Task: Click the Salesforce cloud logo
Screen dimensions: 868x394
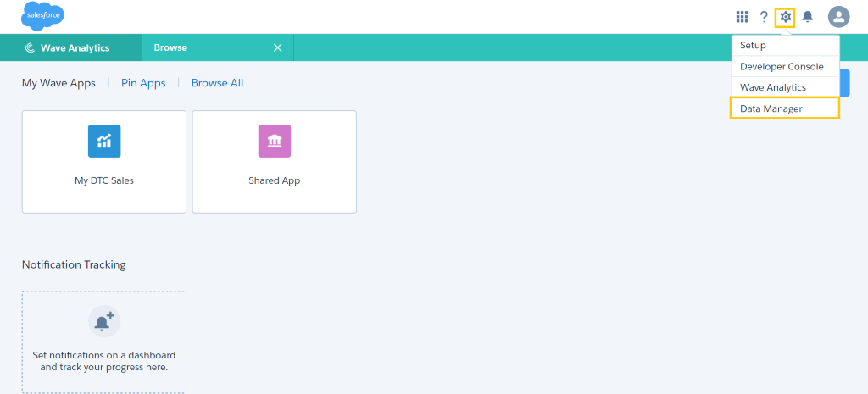Action: pyautogui.click(x=42, y=16)
